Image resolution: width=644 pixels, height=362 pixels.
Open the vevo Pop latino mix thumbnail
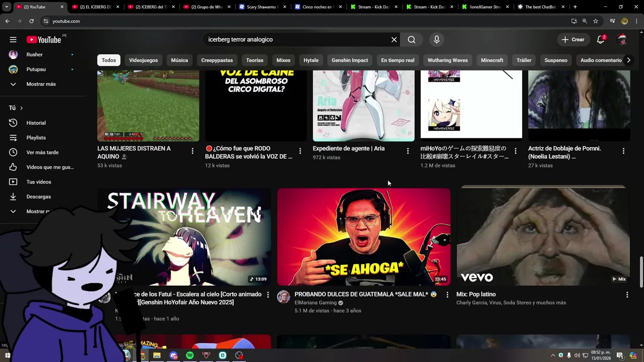pos(543,237)
